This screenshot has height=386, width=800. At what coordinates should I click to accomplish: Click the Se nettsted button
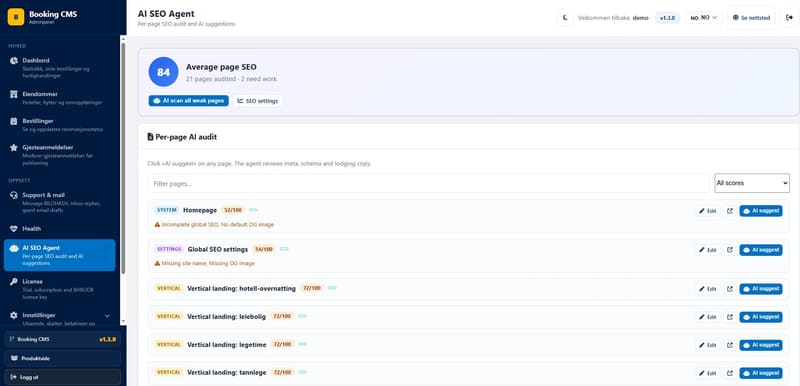tap(751, 17)
